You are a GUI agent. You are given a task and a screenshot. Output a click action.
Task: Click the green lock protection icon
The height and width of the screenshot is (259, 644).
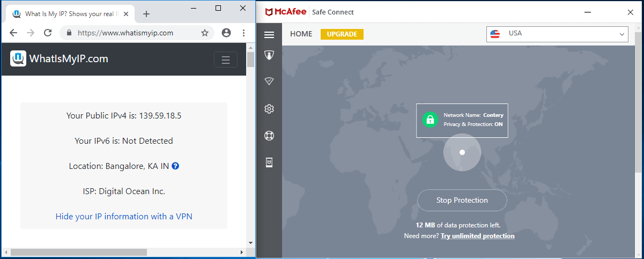[x=430, y=120]
